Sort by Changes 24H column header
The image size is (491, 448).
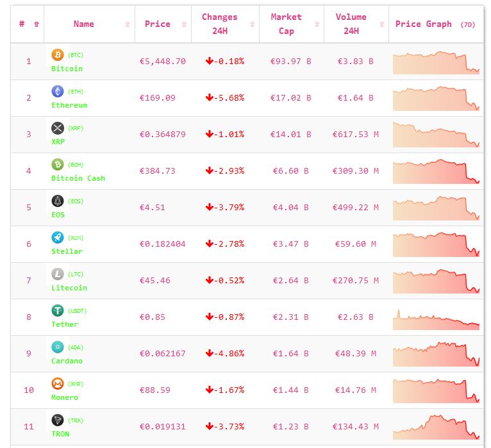(219, 24)
